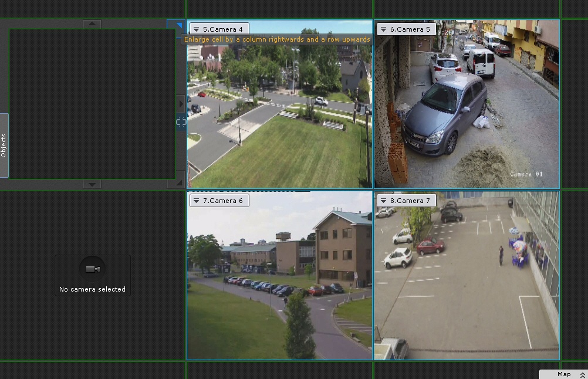
Task: Click the link cells bracket icon
Action: click(181, 122)
